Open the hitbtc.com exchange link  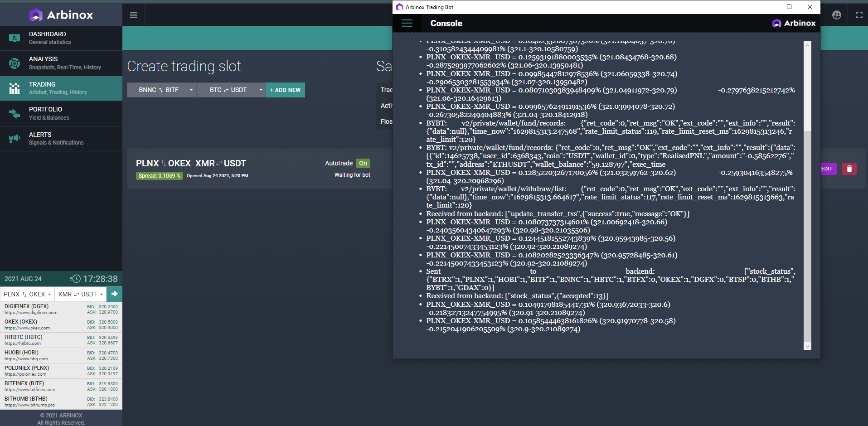(23, 343)
